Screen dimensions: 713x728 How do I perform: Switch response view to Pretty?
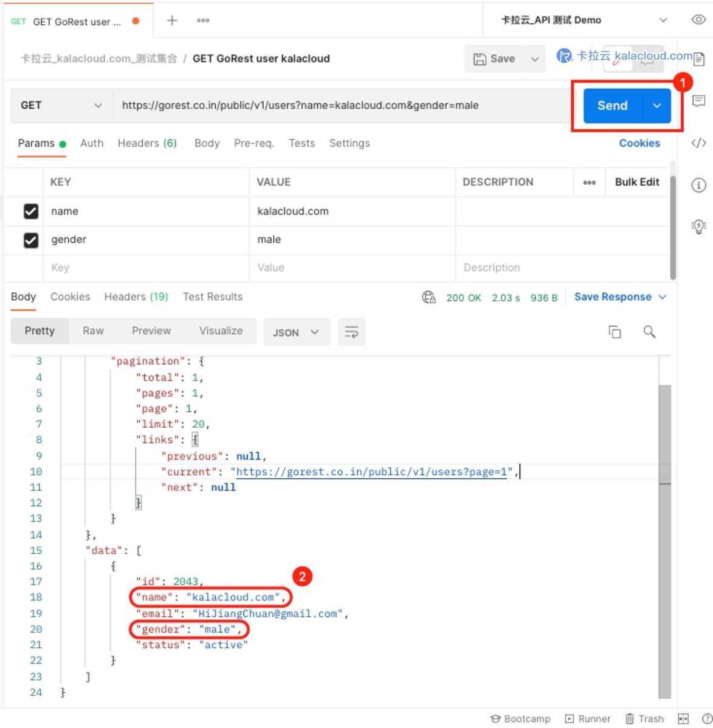coord(40,331)
